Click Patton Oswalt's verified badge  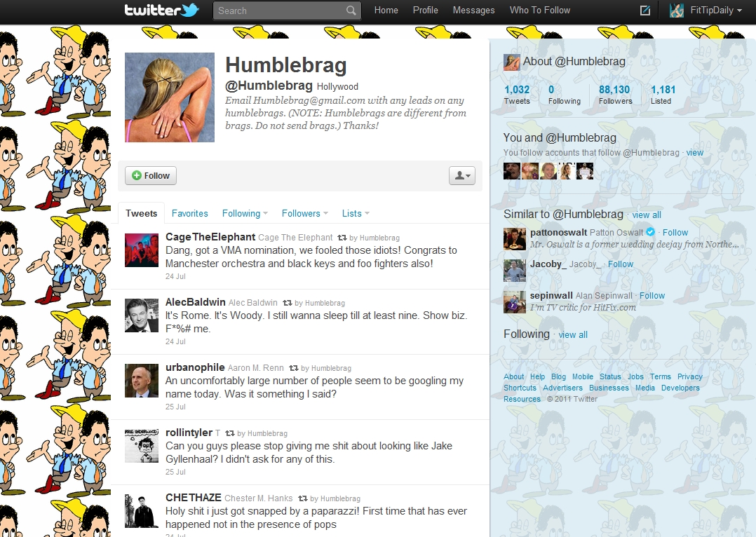click(x=650, y=232)
